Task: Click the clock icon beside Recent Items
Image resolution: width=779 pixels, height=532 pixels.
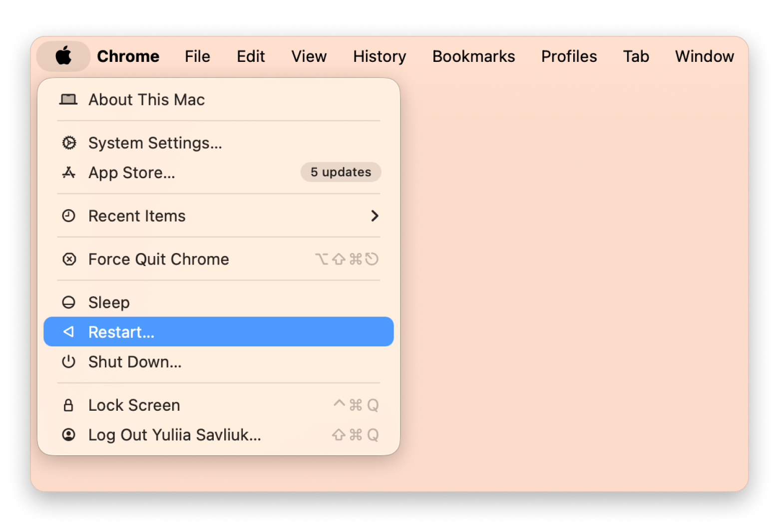Action: click(x=69, y=216)
